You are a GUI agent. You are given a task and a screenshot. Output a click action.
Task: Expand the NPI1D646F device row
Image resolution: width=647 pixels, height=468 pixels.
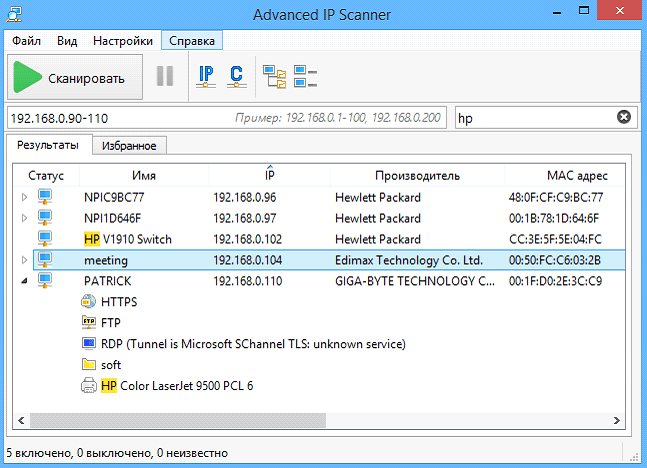click(24, 218)
